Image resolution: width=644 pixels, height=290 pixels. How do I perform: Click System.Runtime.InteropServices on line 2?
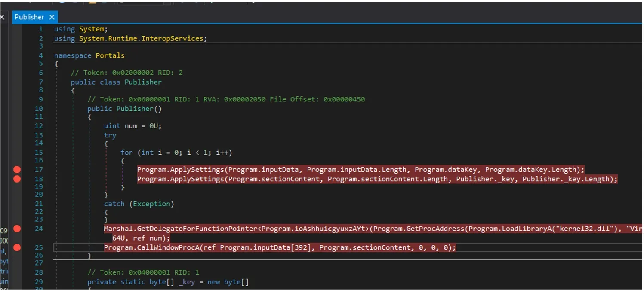click(141, 38)
